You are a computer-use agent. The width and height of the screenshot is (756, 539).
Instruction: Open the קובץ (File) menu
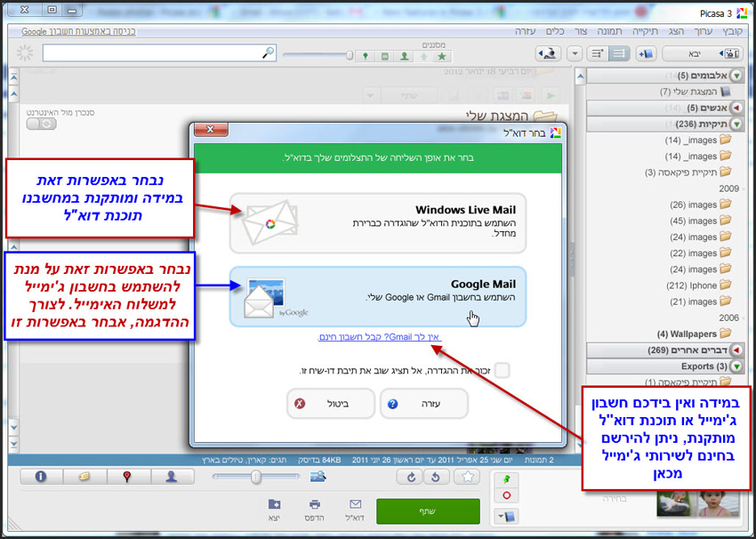[732, 31]
